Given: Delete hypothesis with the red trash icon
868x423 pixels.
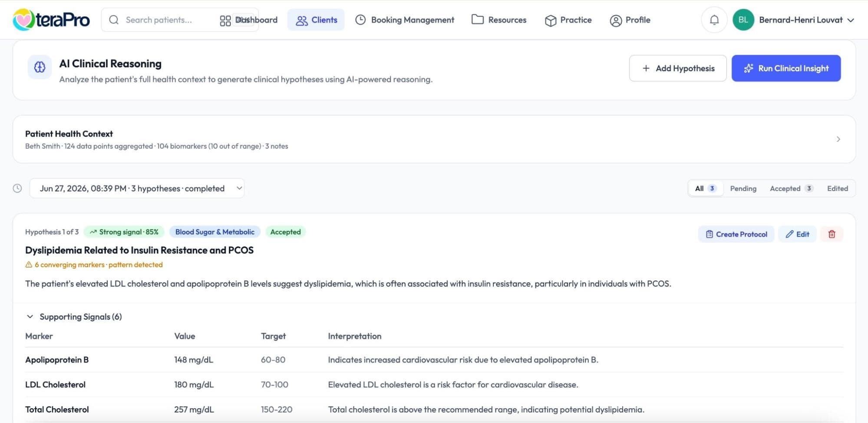Looking at the screenshot, I should pos(832,234).
